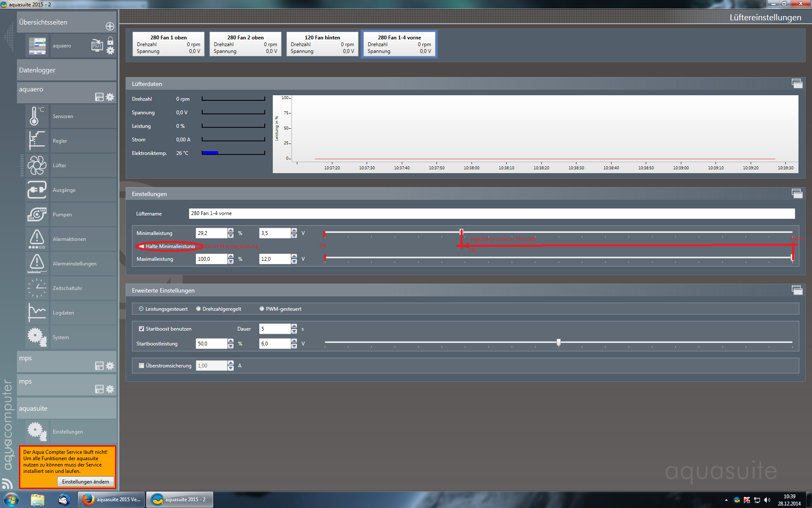Select the PWM-gesteuert radio option
Viewport: 812px width, 508px height.
tap(262, 309)
